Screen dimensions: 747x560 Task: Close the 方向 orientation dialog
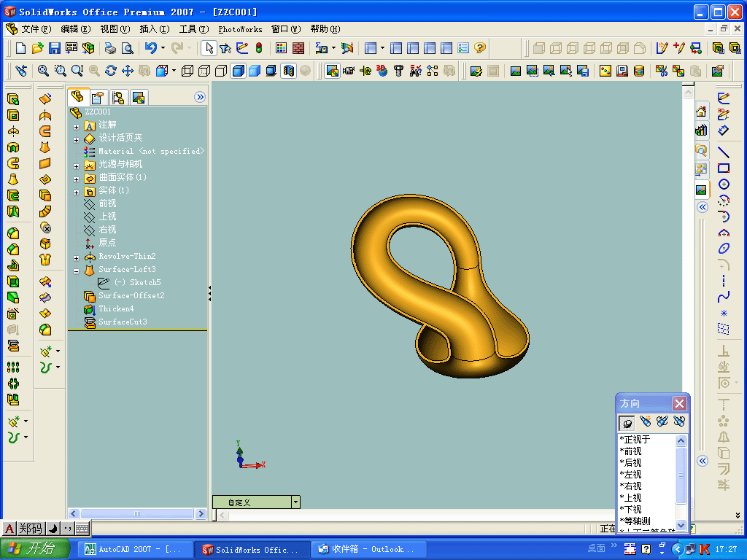679,404
